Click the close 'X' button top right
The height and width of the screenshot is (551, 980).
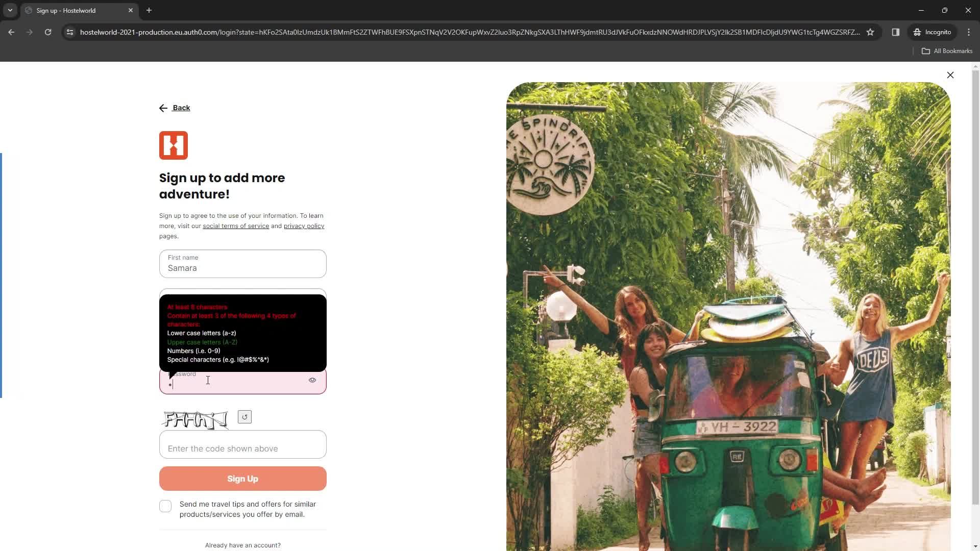(950, 74)
